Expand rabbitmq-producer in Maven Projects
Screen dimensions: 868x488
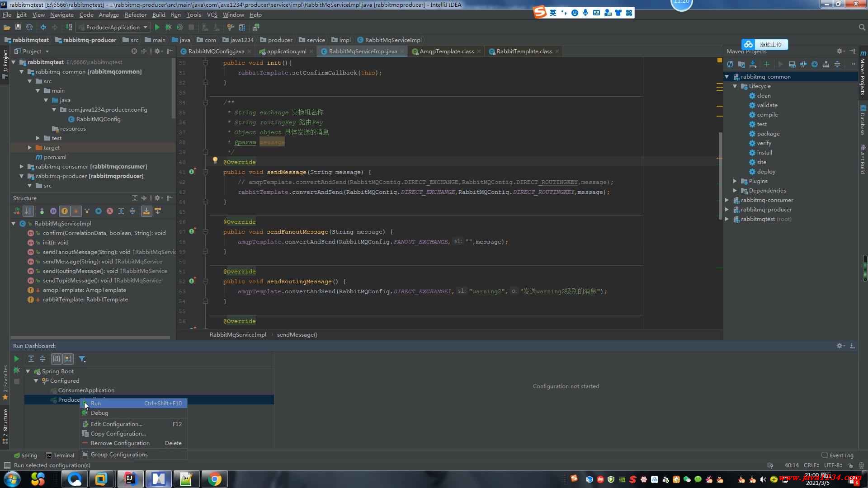727,210
